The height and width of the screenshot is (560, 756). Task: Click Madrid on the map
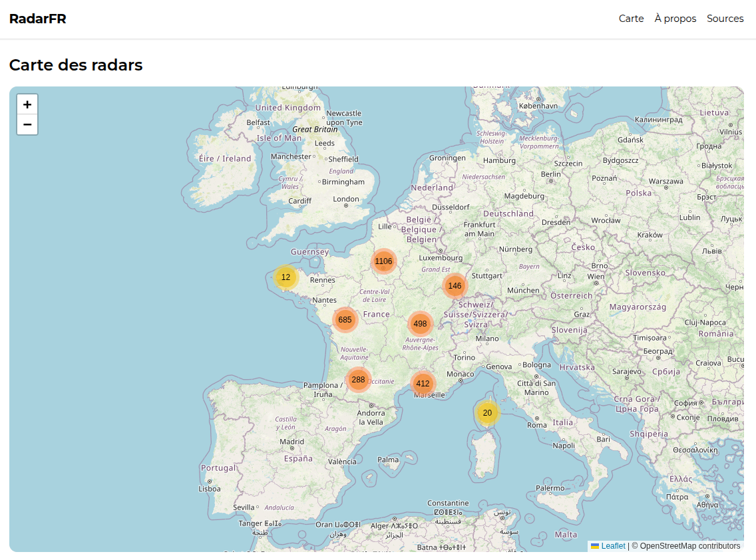(291, 442)
